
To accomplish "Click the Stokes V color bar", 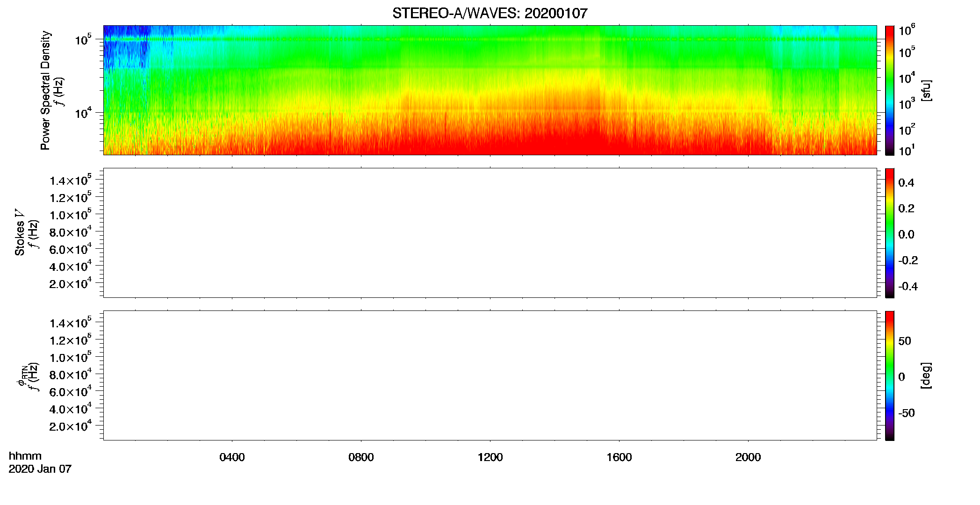I will [890, 233].
